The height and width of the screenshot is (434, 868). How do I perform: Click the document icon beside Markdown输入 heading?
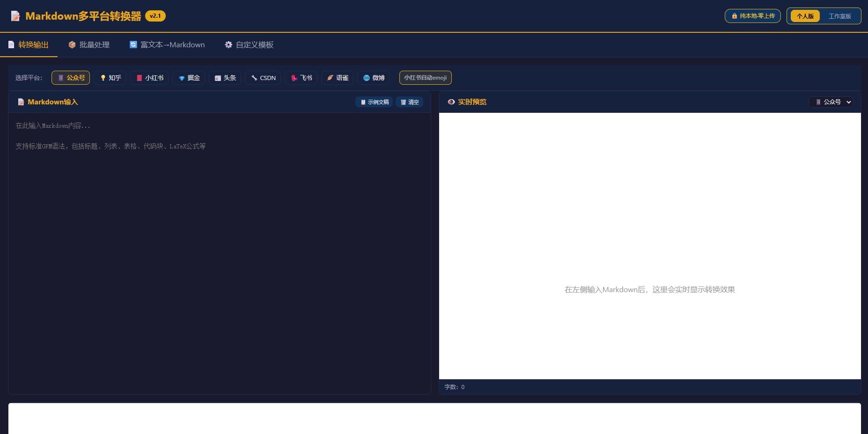tap(21, 102)
